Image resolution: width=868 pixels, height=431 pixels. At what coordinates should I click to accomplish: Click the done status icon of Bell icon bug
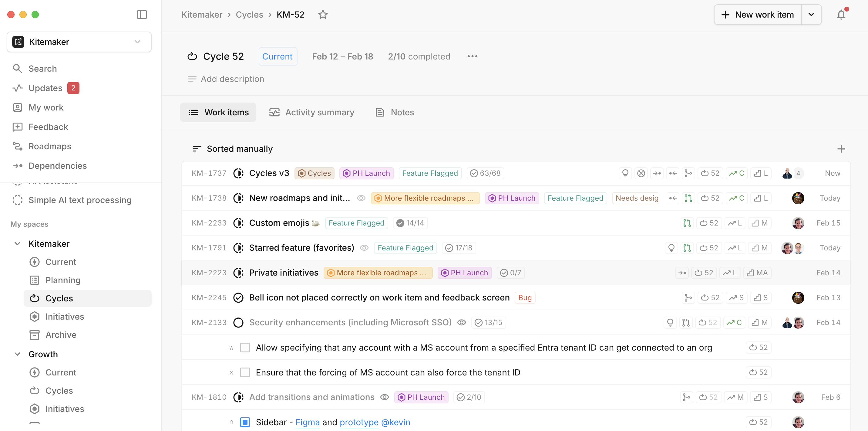click(238, 297)
